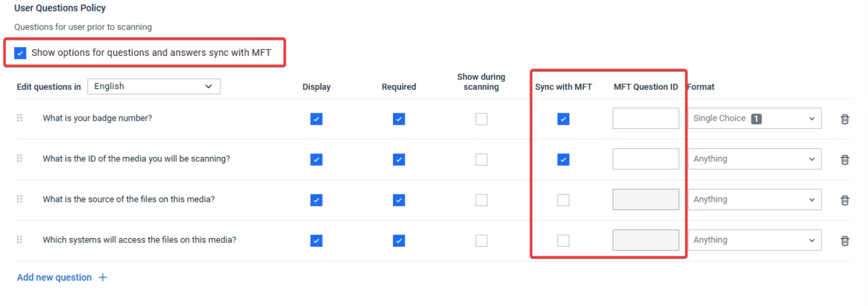Click drag handle of media ID question
The image size is (868, 306).
tap(19, 159)
